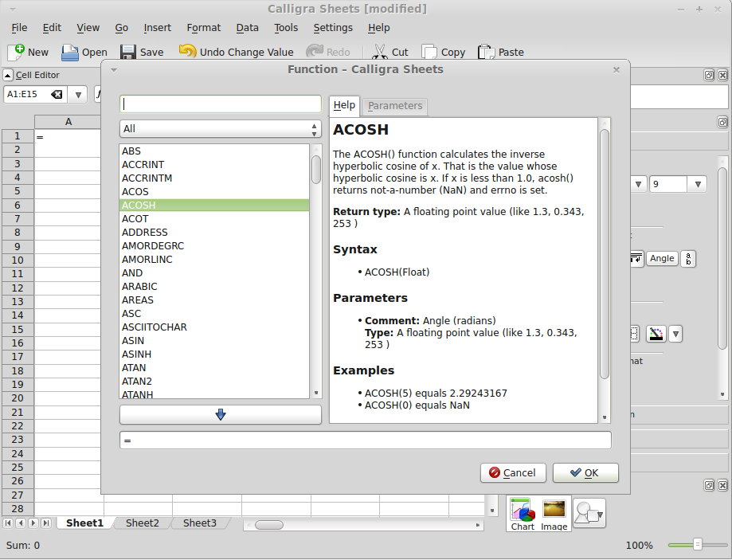Click the Open file icon
The height and width of the screenshot is (560, 732).
click(x=70, y=53)
